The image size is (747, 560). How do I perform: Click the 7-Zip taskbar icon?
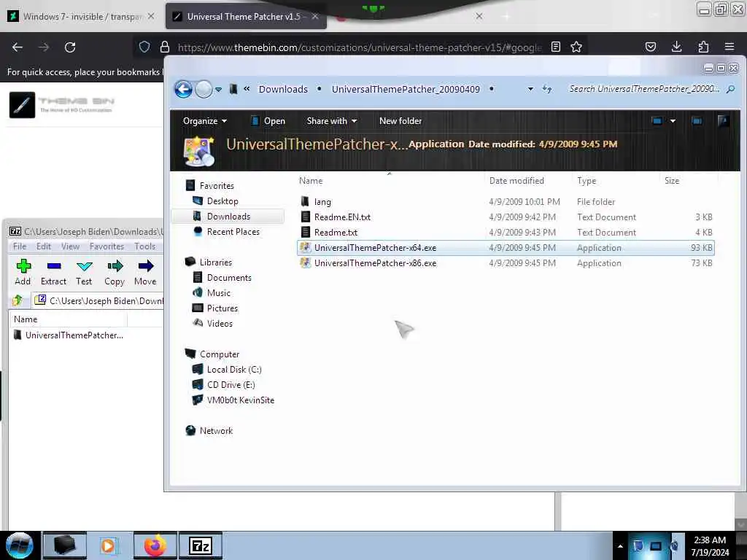[x=201, y=545]
